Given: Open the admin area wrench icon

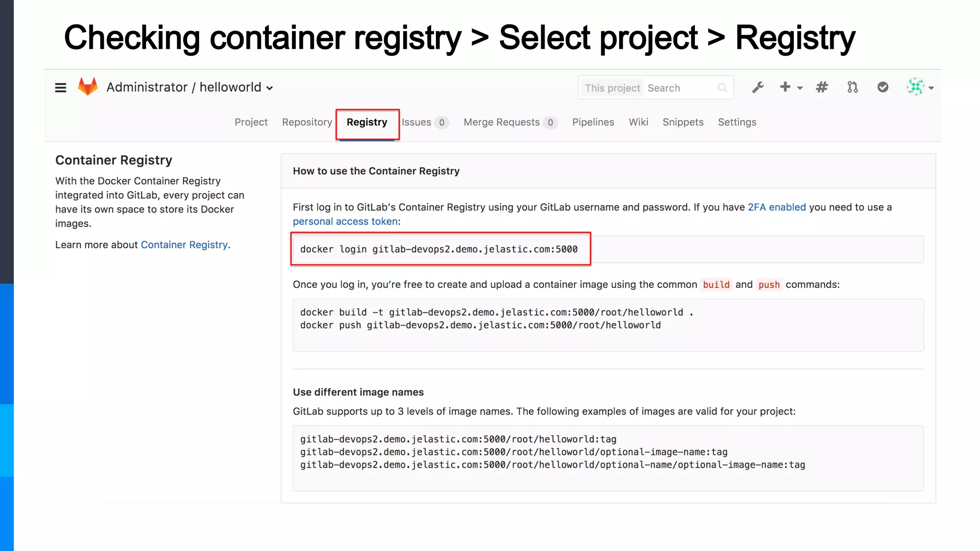Looking at the screenshot, I should pyautogui.click(x=757, y=88).
